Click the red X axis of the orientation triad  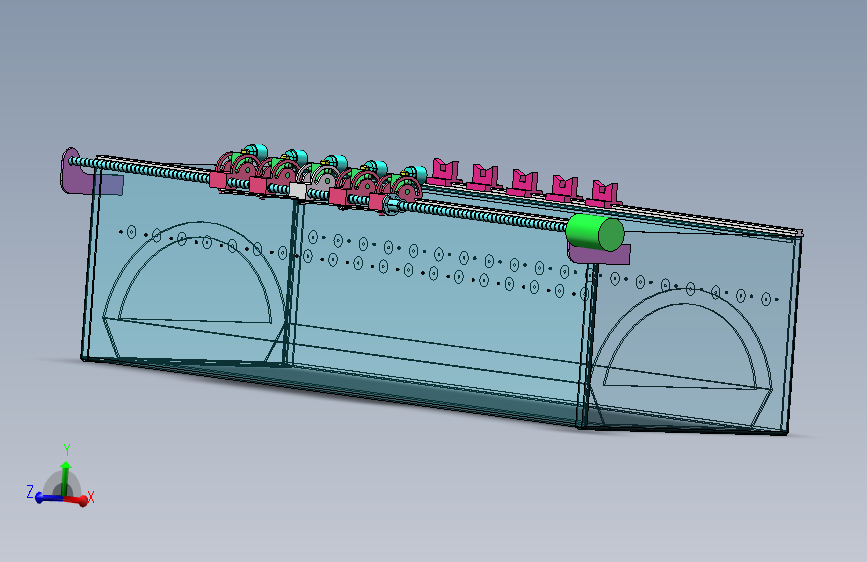point(77,500)
